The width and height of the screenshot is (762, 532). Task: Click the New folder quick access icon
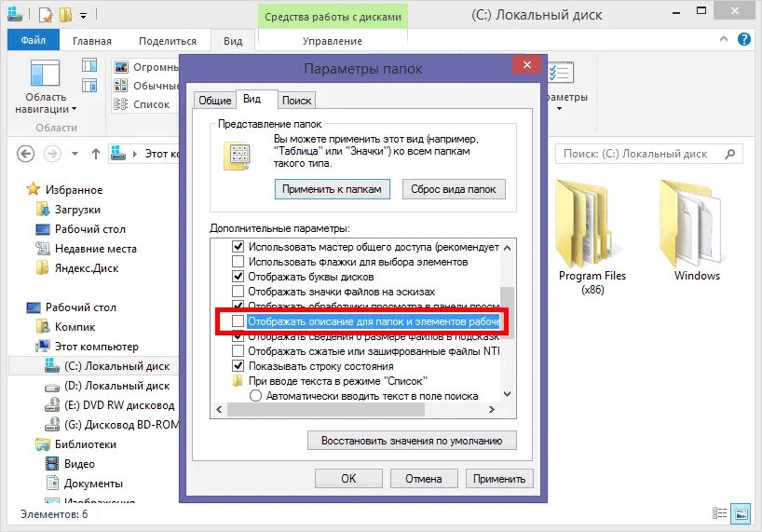click(x=65, y=15)
